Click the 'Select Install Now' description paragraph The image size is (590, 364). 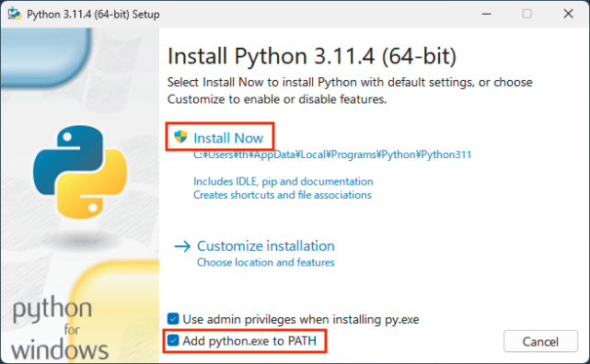click(350, 90)
